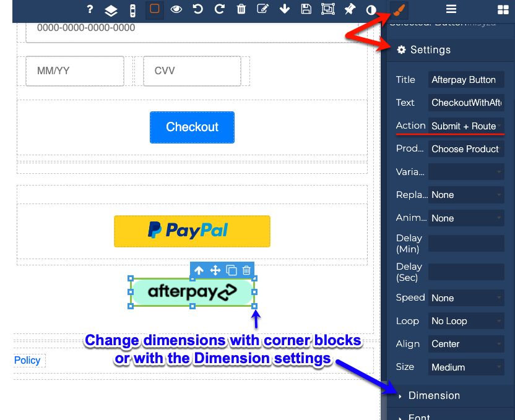
Task: Open the Align dropdown set to Center
Action: (466, 344)
